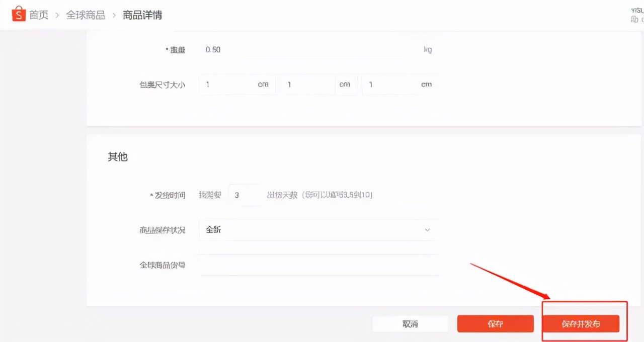Click the Shopee logo icon
This screenshot has height=342, width=644.
tap(19, 14)
